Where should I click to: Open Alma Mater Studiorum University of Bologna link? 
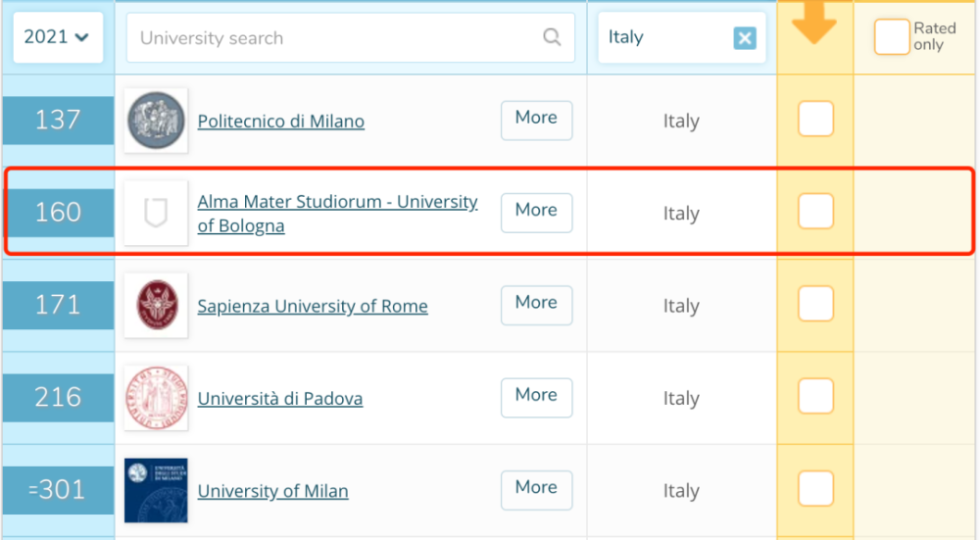pyautogui.click(x=337, y=213)
